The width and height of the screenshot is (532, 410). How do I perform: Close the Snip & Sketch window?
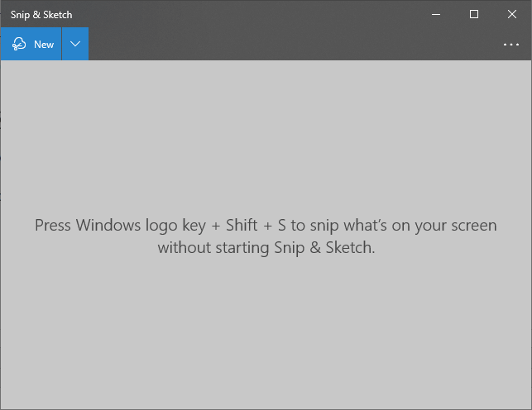pyautogui.click(x=512, y=14)
